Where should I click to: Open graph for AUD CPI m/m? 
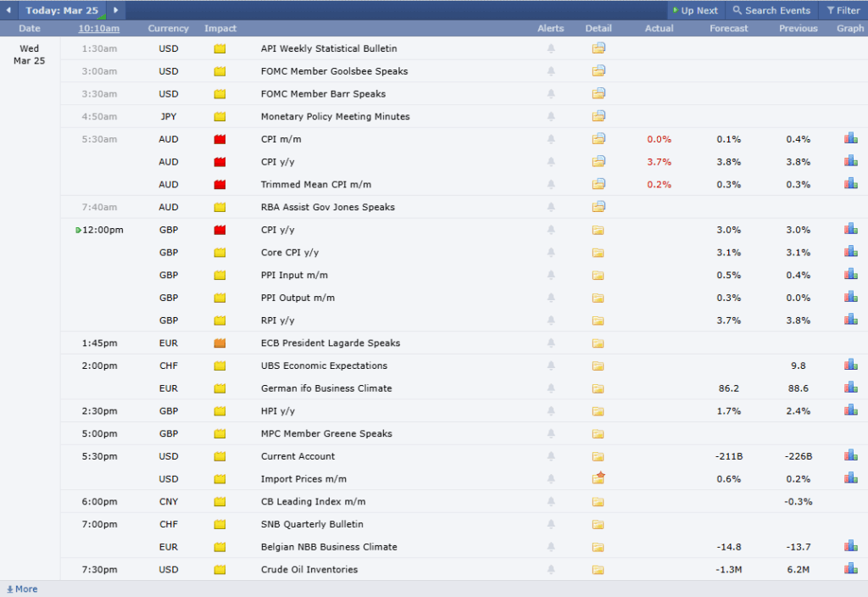tap(850, 138)
